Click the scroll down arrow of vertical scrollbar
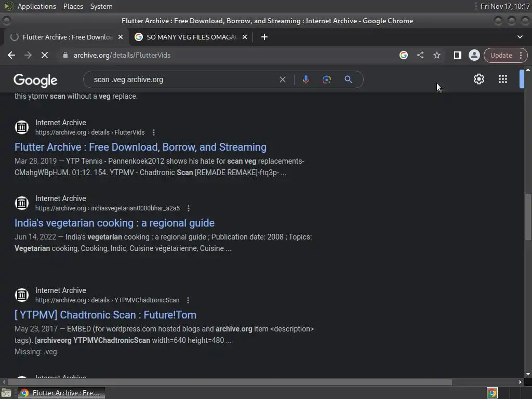This screenshot has height=399, width=532. tap(528, 374)
